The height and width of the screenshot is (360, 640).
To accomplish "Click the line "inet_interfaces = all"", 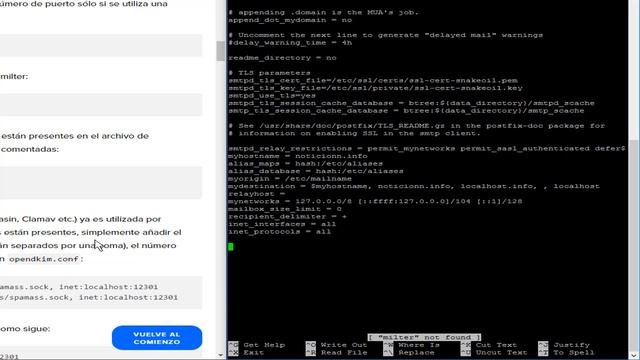I will click(x=282, y=224).
